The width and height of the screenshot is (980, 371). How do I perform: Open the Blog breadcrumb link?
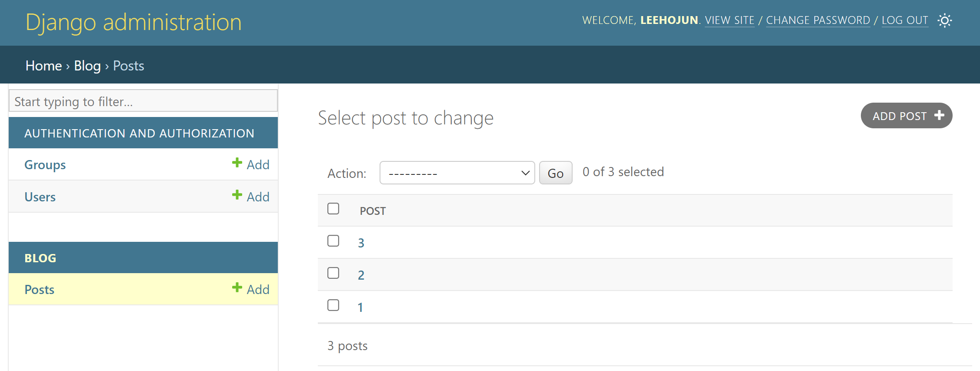(x=87, y=66)
